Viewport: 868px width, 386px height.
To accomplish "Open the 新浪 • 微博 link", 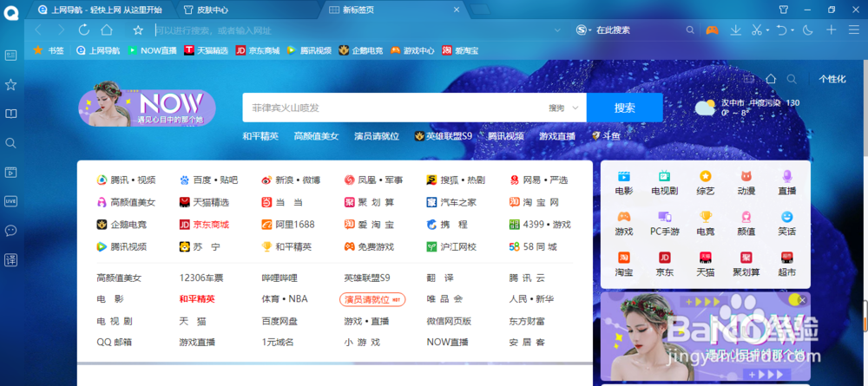I will pos(291,180).
